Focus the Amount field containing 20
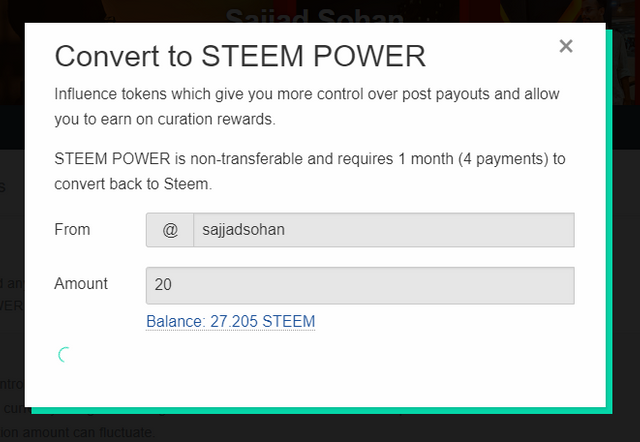Screen dimensions: 640x442 360,285
